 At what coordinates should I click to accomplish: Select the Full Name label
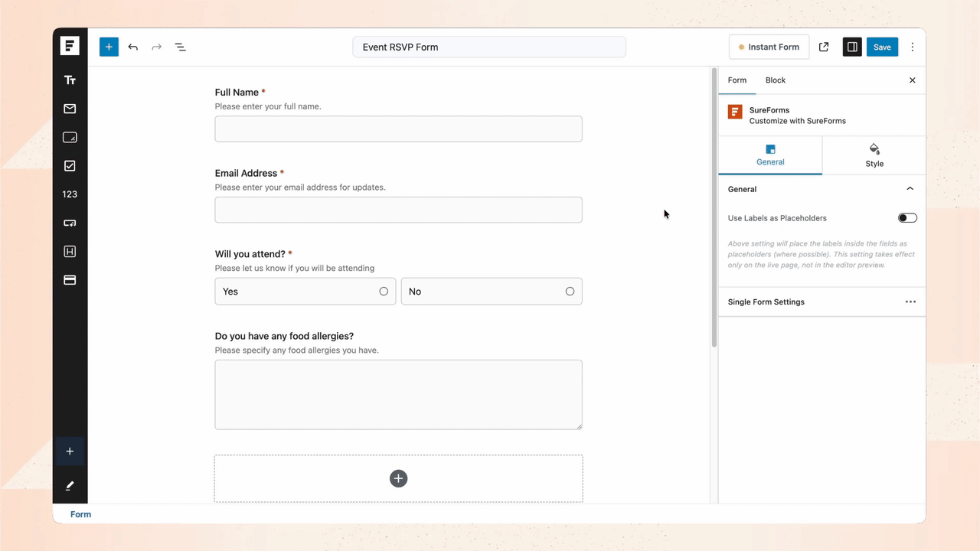coord(237,93)
